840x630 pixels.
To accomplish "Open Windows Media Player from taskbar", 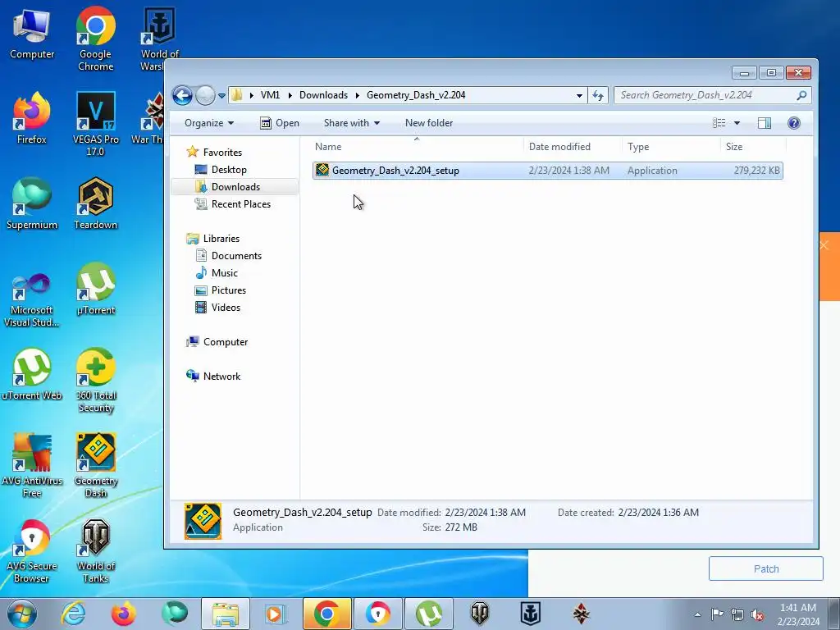I will [276, 614].
